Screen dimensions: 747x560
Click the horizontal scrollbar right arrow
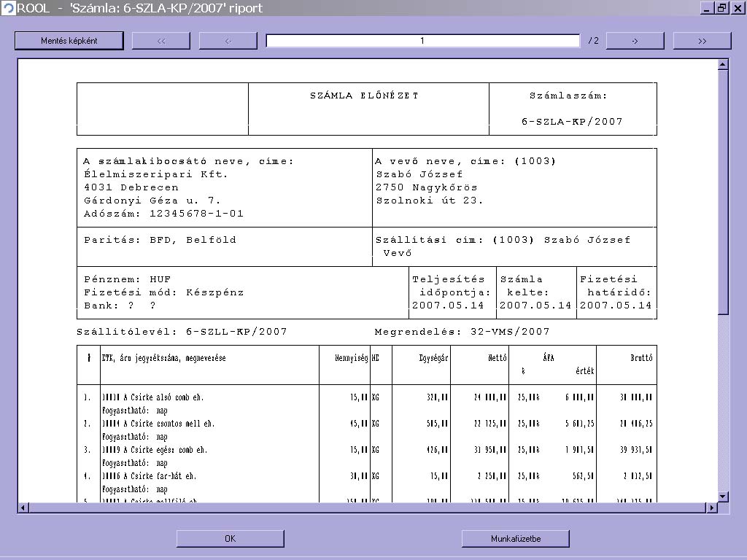(712, 508)
